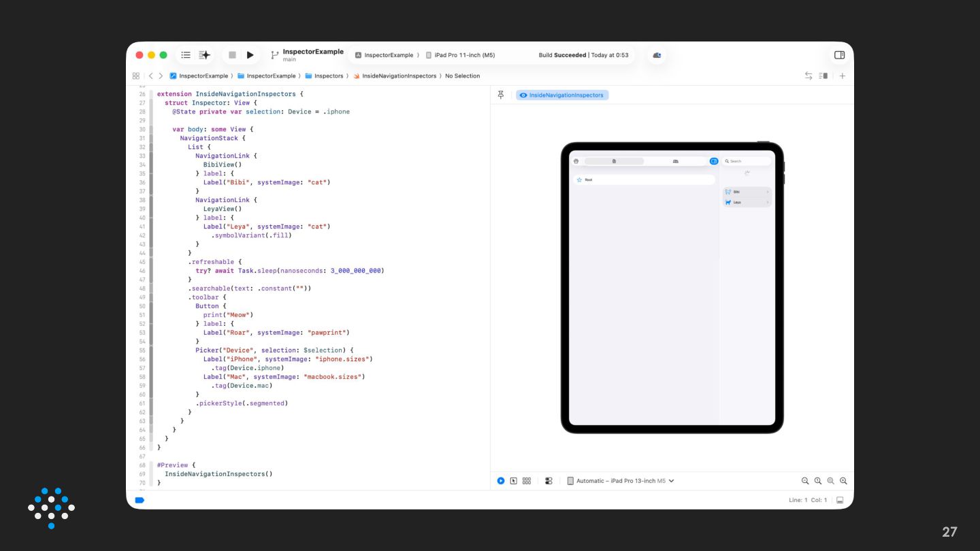
Task: Open Xcode Cloud status icon
Action: pos(657,55)
